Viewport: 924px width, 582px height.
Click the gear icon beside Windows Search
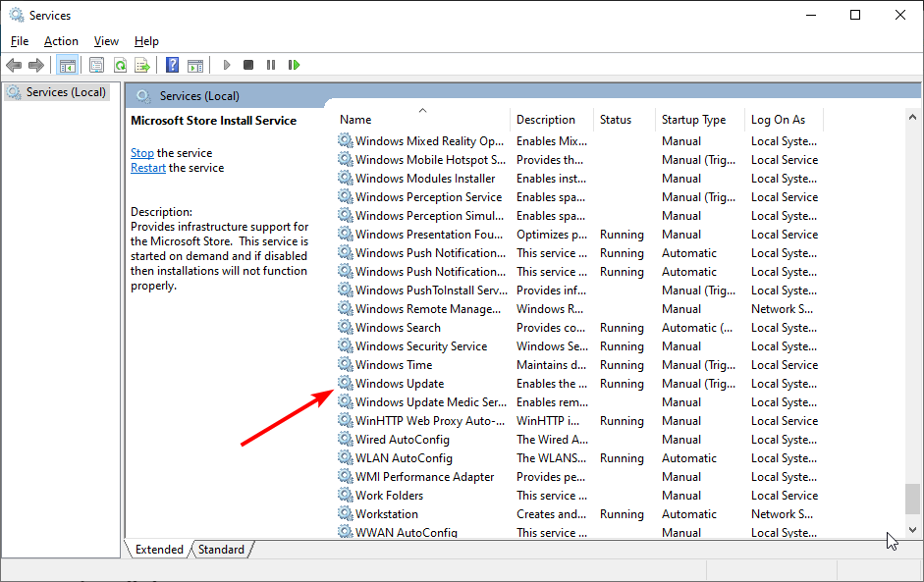tap(345, 328)
